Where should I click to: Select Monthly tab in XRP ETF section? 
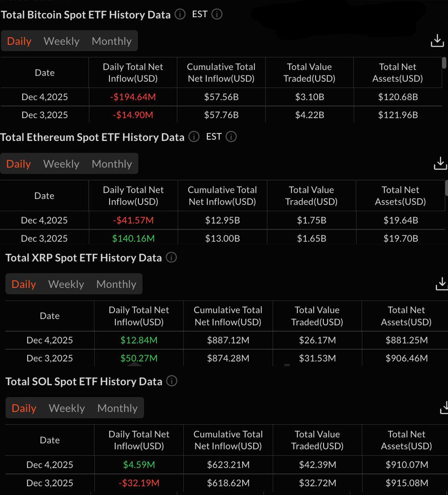click(x=116, y=284)
